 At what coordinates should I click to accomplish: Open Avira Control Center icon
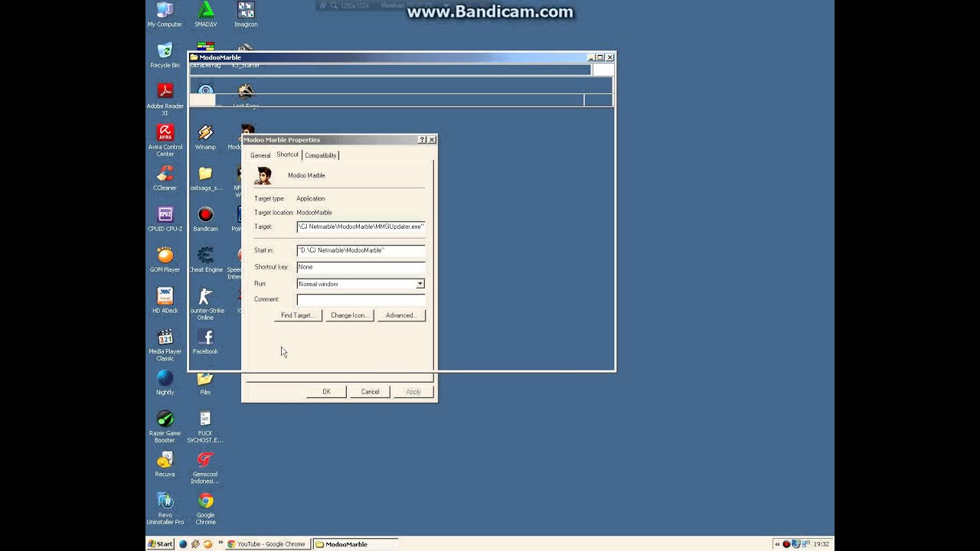pyautogui.click(x=165, y=140)
